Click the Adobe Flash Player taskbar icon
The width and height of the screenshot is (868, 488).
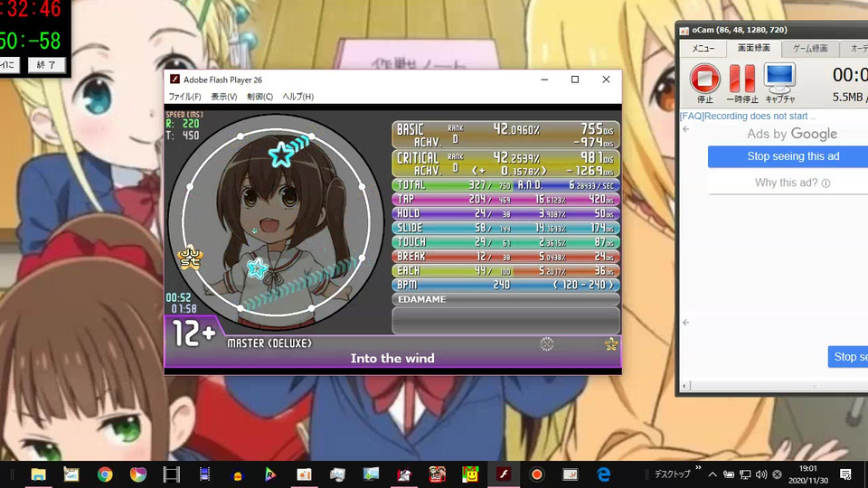point(504,474)
